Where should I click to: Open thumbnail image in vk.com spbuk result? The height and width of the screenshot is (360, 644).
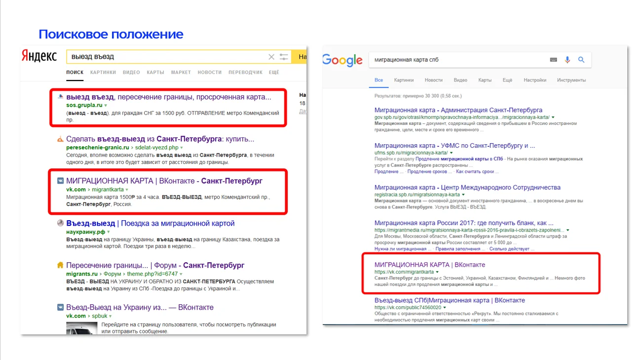pyautogui.click(x=81, y=328)
